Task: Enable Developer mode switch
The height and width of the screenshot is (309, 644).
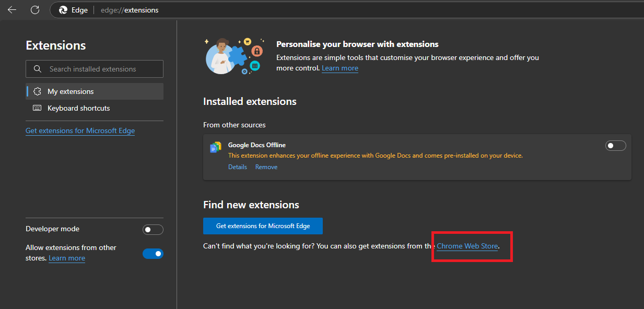Action: coord(153,230)
